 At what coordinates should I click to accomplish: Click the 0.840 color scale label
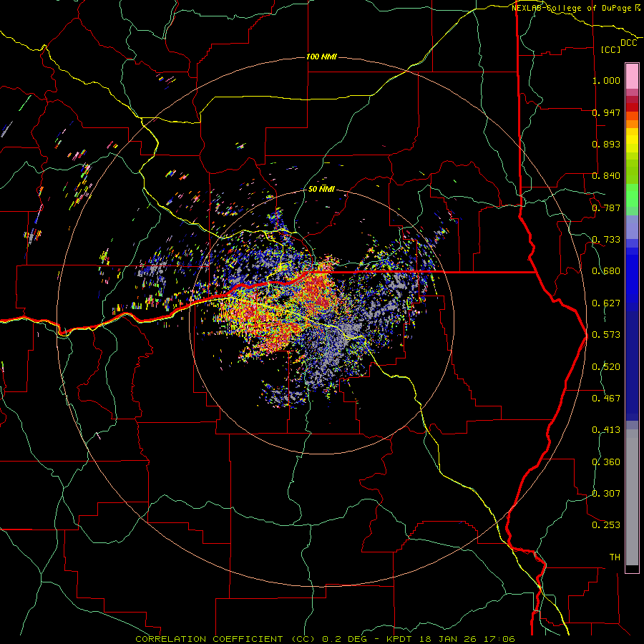[606, 176]
